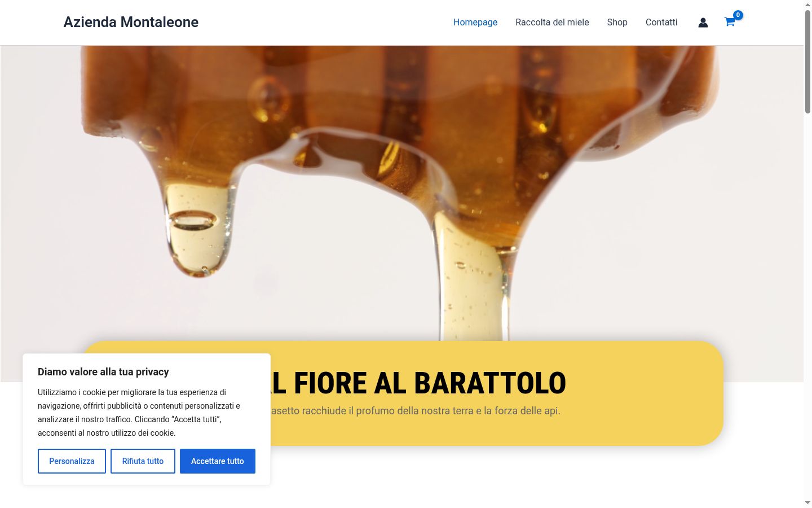Click the Azienda Montaleone site title
This screenshot has height=508, width=812.
pyautogui.click(x=131, y=22)
